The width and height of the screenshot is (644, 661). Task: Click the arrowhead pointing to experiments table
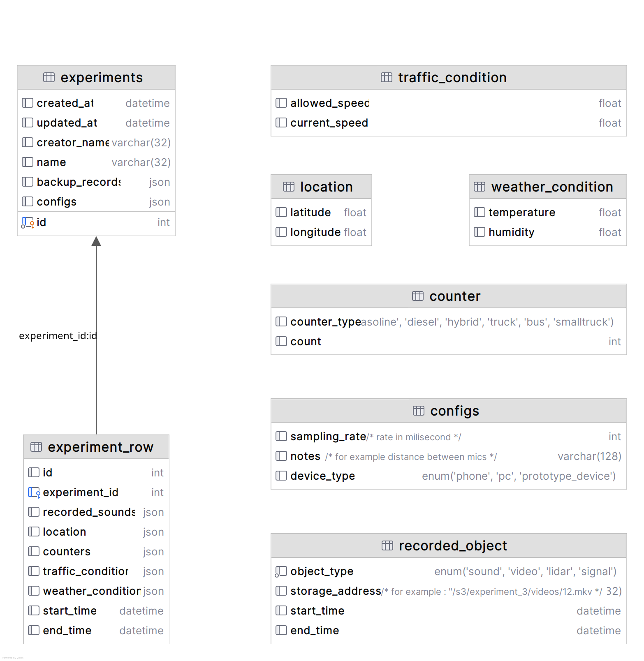[96, 241]
